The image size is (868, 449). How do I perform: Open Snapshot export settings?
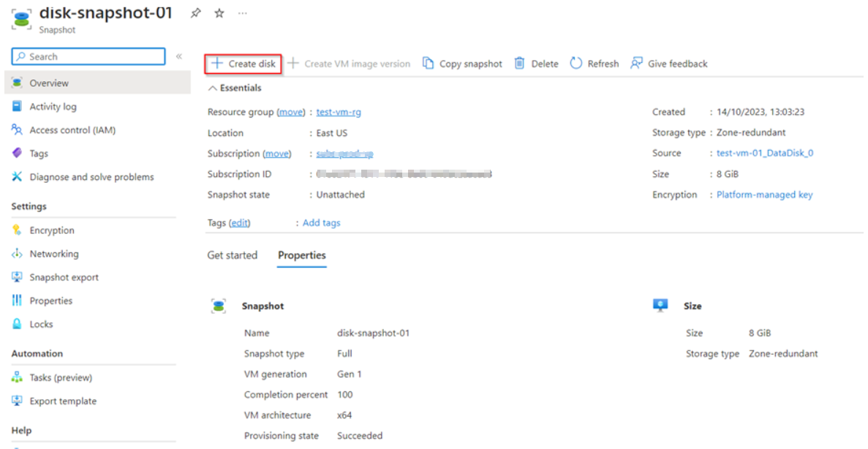click(x=64, y=277)
